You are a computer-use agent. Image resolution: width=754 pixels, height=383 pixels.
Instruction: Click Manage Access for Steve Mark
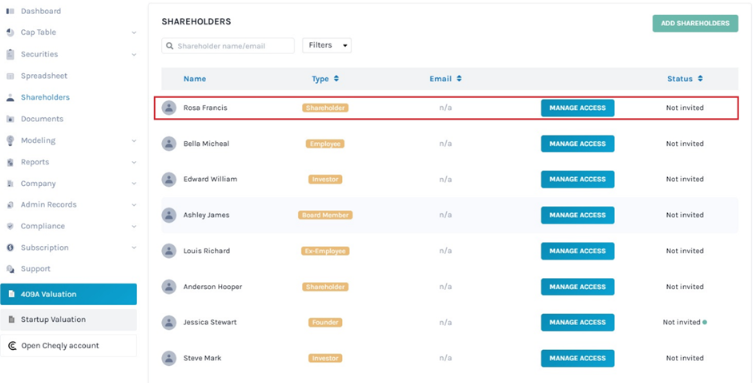click(x=578, y=358)
